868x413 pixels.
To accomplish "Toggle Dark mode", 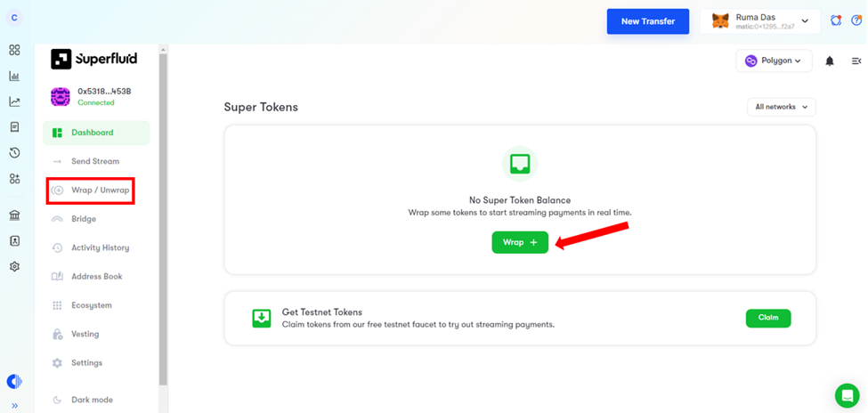I will [x=92, y=400].
